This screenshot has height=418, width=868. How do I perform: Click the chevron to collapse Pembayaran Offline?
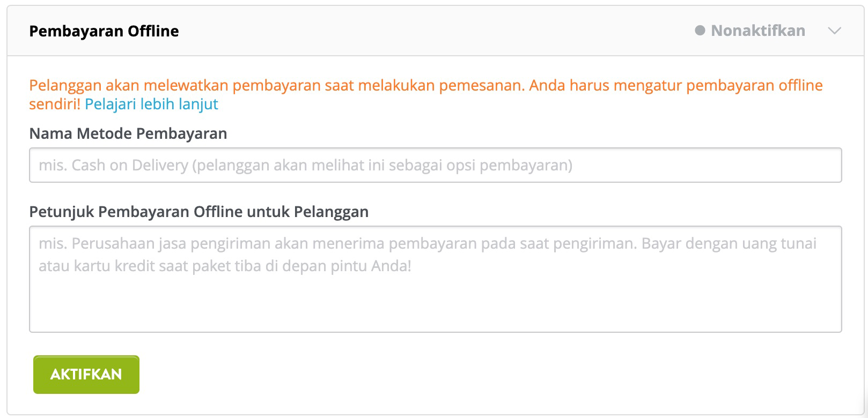point(833,31)
